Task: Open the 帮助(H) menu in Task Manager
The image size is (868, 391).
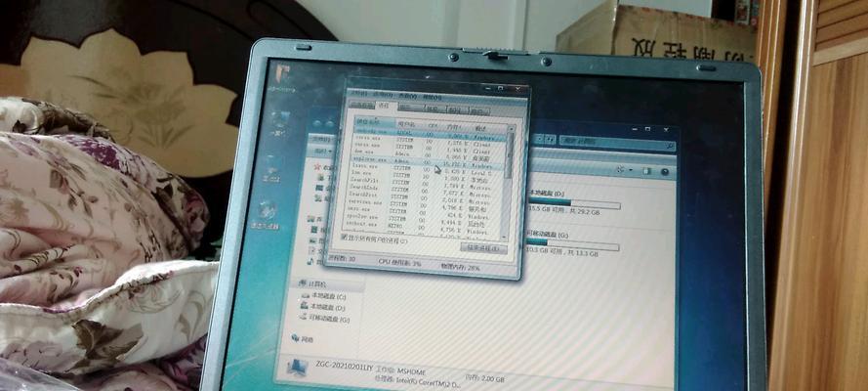Action: click(433, 97)
